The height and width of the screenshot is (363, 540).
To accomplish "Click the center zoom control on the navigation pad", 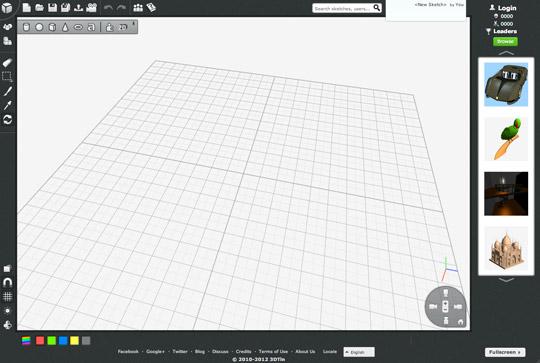I will click(x=445, y=307).
